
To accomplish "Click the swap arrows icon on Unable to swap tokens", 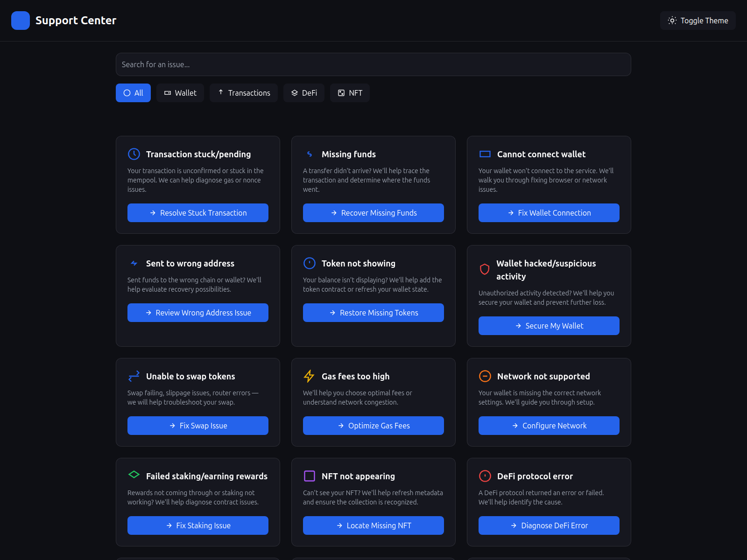I will click(x=134, y=376).
